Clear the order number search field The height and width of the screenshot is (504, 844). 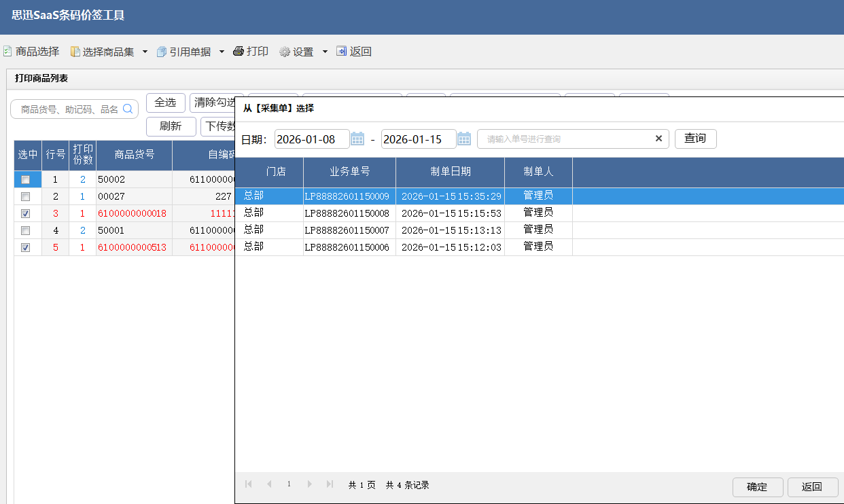(x=658, y=139)
